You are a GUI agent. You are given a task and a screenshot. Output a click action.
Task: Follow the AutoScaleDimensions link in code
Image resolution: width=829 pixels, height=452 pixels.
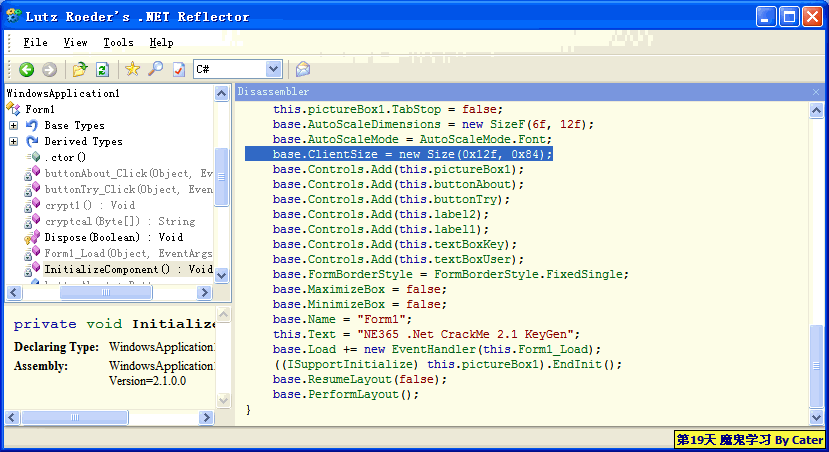374,124
